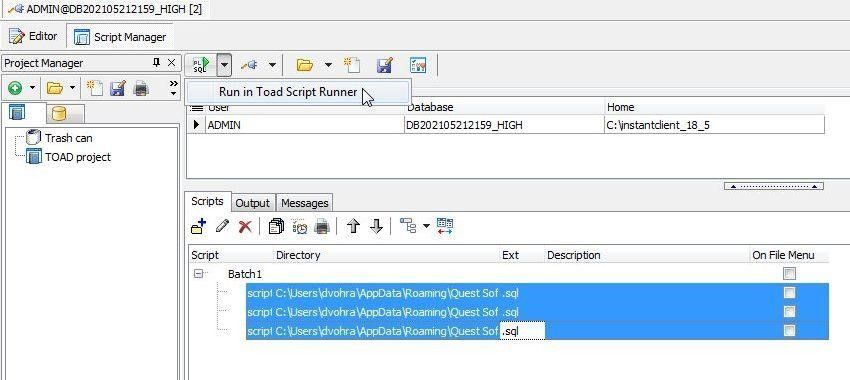Select Trash can in the project tree
850x380 pixels.
click(x=68, y=138)
